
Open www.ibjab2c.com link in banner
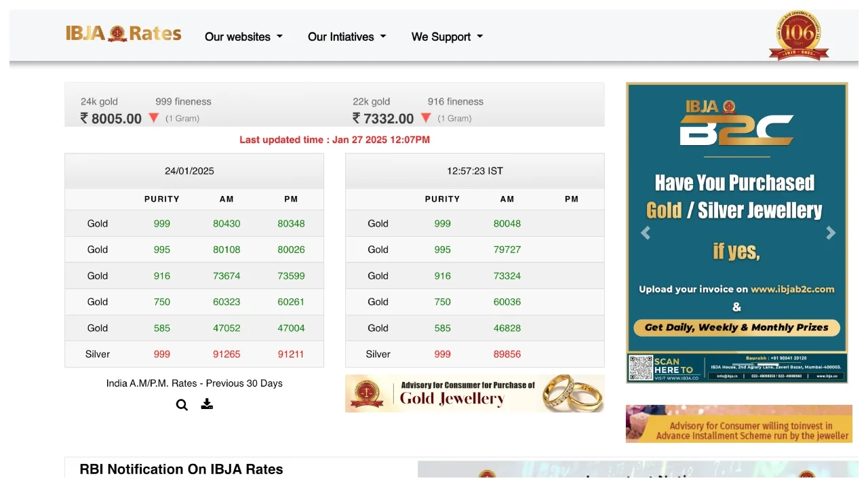[792, 289]
